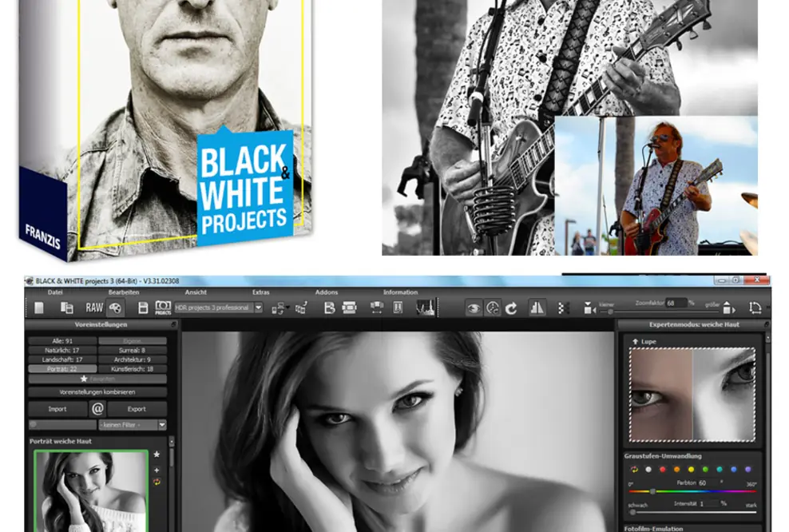Click 'Voreinstellungen kombinieren' button

[x=97, y=392]
